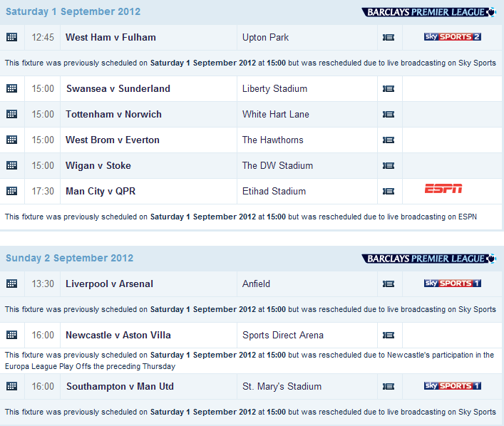Open the Southampton v Man Utd fixture
Viewport: 504px width, 426px height.
(x=120, y=386)
